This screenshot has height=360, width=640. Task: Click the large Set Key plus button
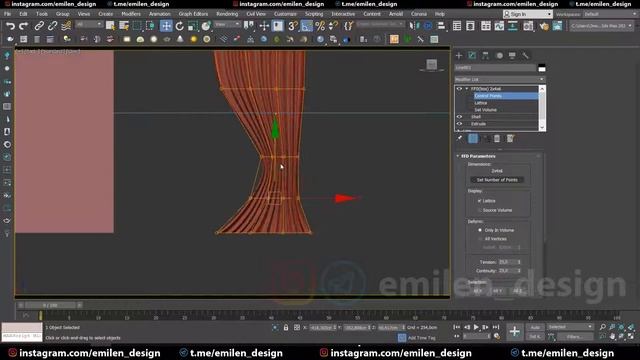(514, 331)
